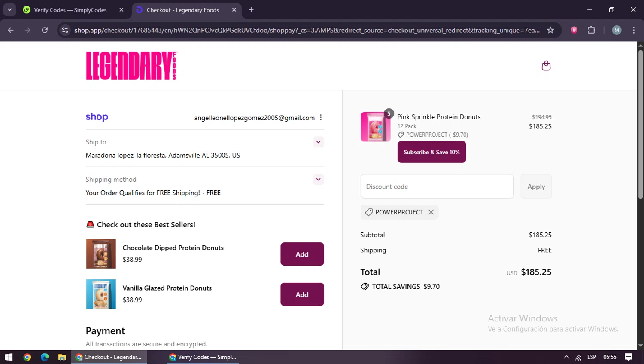
Task: Go back in browser history
Action: pos(11,30)
